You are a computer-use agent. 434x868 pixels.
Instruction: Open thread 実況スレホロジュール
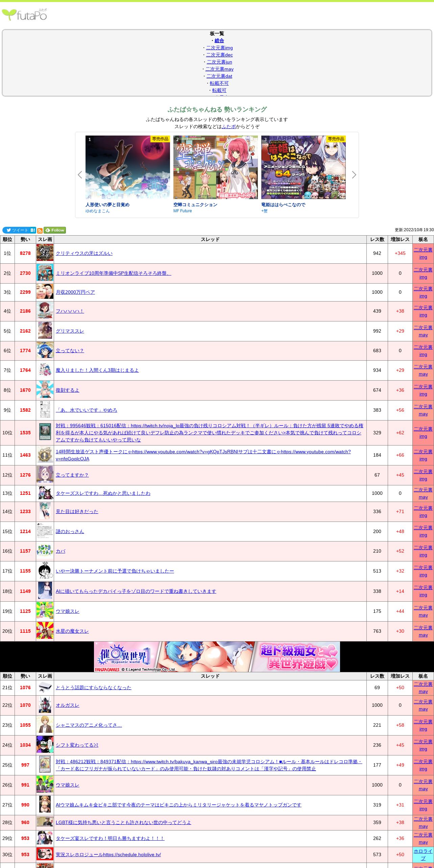pos(108,854)
